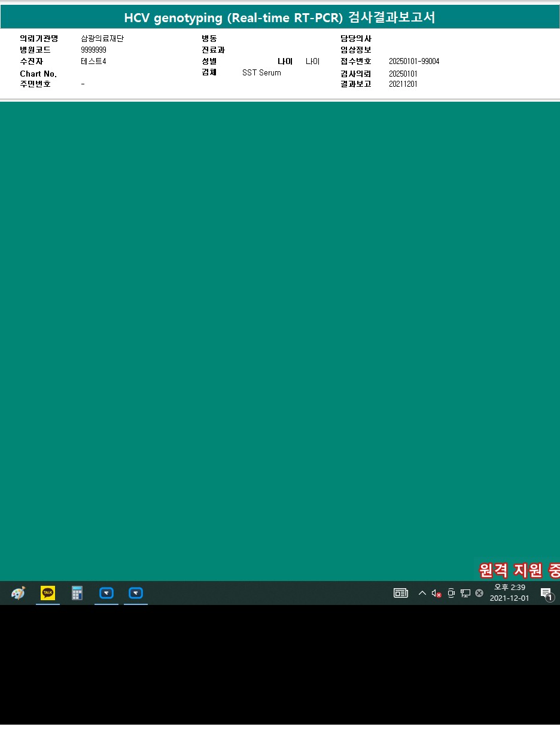Click the 성별 label
Screen dimensions: 560x739
pos(209,62)
